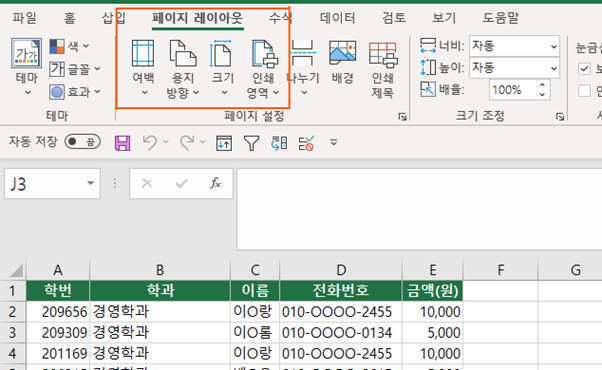The image size is (602, 370).
Task: Open the 테마 (Themes) gallery
Action: coord(26,66)
